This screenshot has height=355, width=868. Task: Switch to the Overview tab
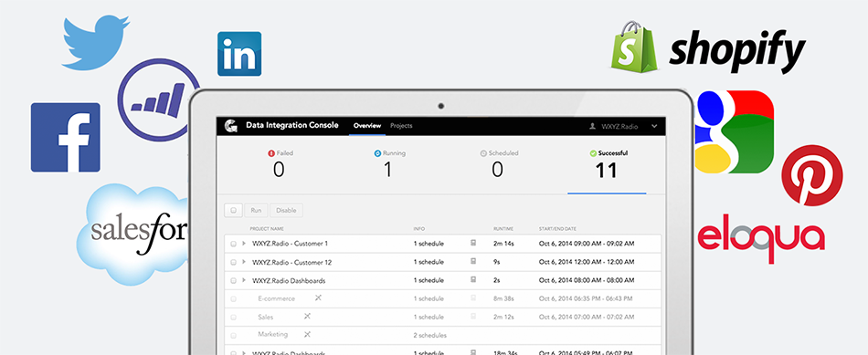(x=367, y=126)
